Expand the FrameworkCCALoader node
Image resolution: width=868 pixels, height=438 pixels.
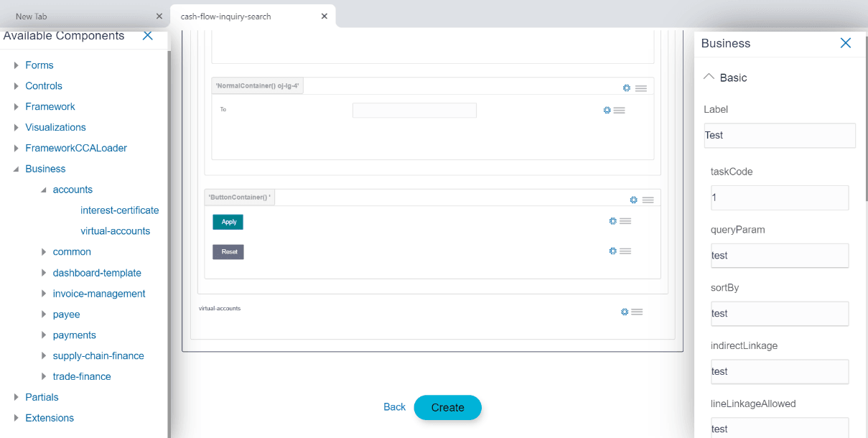17,149
